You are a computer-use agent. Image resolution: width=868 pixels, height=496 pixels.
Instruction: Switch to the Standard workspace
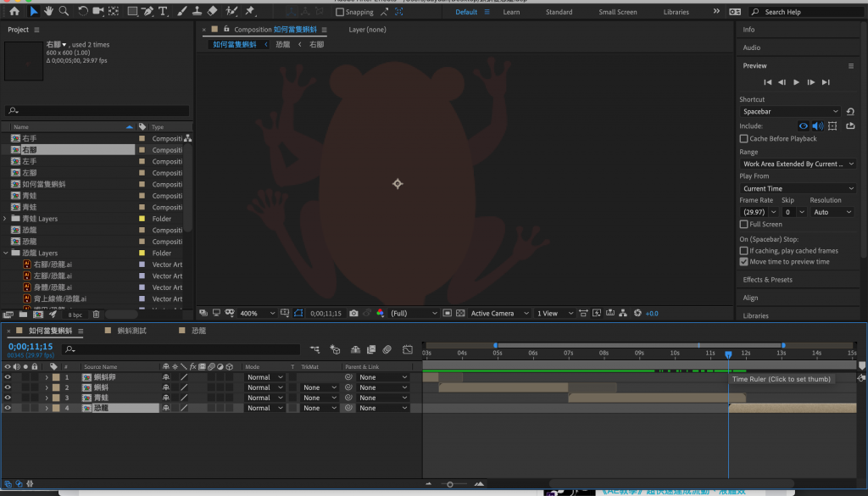click(559, 12)
